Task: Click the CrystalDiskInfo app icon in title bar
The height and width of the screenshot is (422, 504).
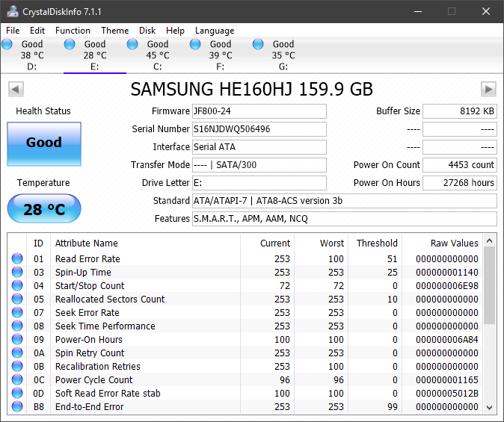Action: 12,11
